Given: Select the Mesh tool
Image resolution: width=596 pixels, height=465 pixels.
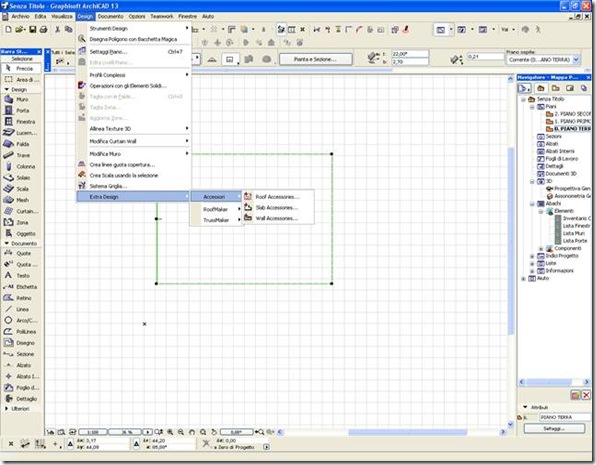Looking at the screenshot, I should pyautogui.click(x=21, y=200).
